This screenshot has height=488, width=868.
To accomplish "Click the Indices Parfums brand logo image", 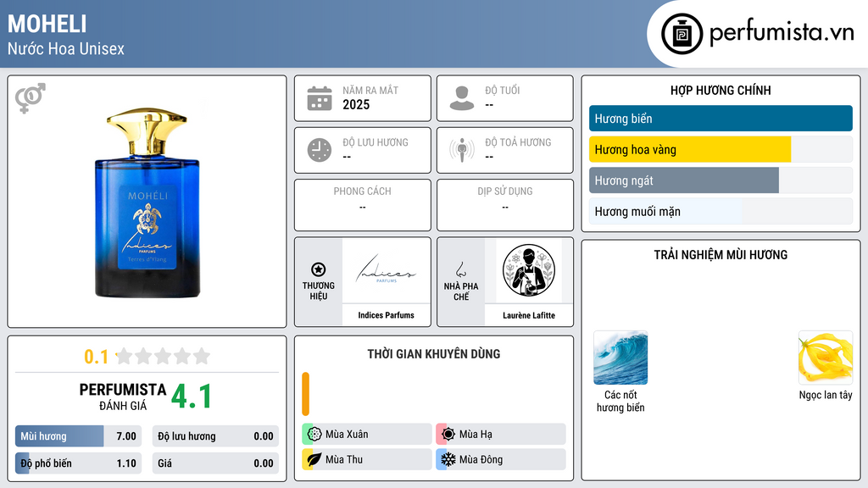I will tap(386, 270).
